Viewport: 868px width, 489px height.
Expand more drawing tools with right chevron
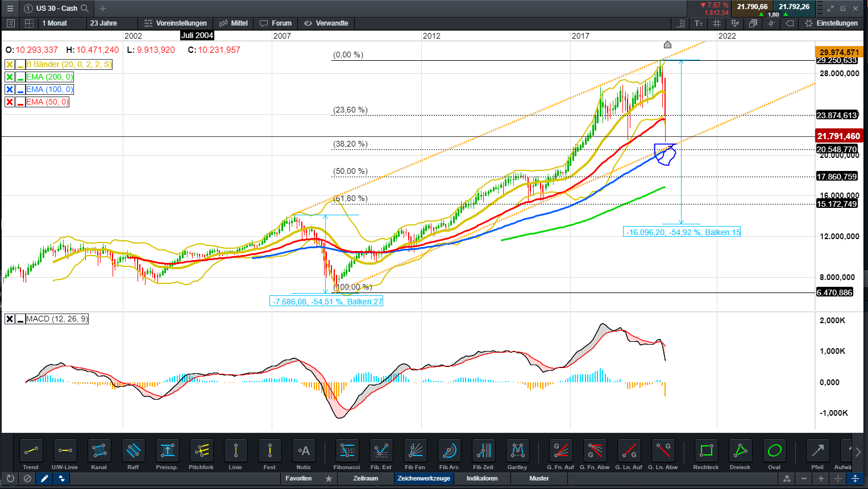point(858,452)
